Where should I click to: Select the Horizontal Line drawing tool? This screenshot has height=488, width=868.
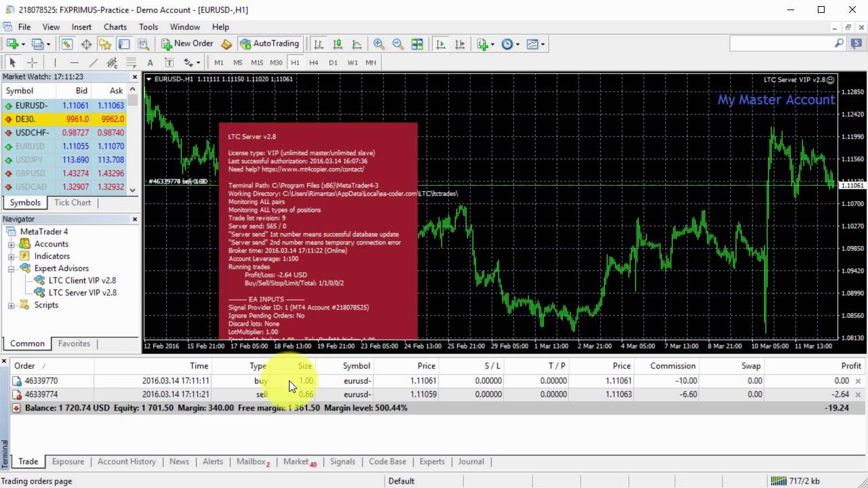pyautogui.click(x=75, y=62)
